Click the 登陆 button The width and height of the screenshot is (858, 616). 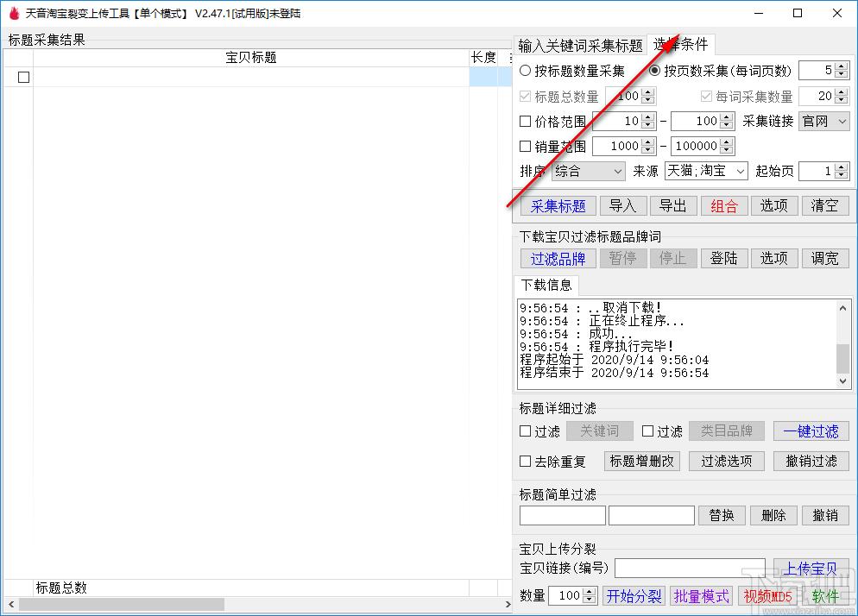tap(724, 258)
